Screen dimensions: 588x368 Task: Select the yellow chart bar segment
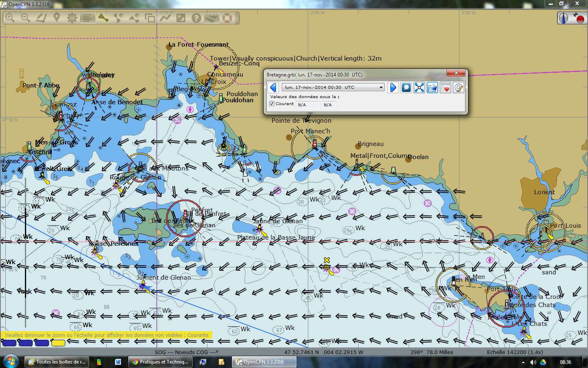coord(58,343)
